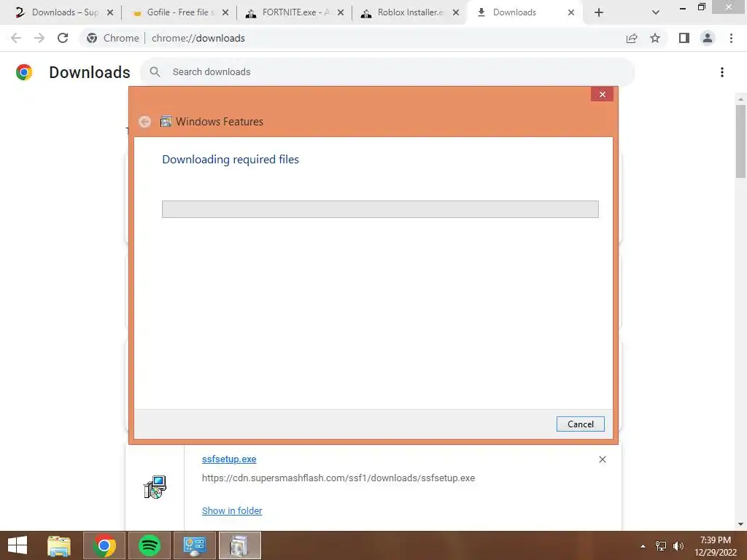Close the FORTNITE.exe tab
The height and width of the screenshot is (560, 747).
click(341, 13)
